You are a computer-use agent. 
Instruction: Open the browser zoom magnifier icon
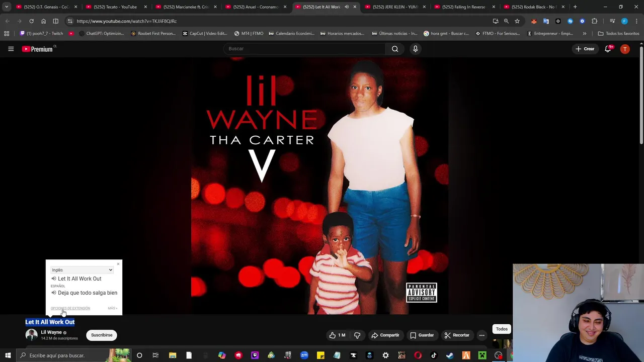click(x=506, y=21)
